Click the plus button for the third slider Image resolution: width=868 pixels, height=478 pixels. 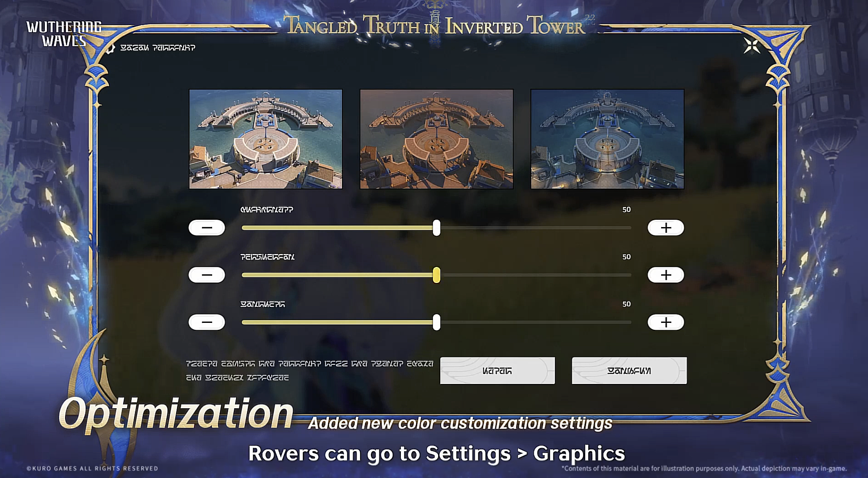tap(666, 322)
